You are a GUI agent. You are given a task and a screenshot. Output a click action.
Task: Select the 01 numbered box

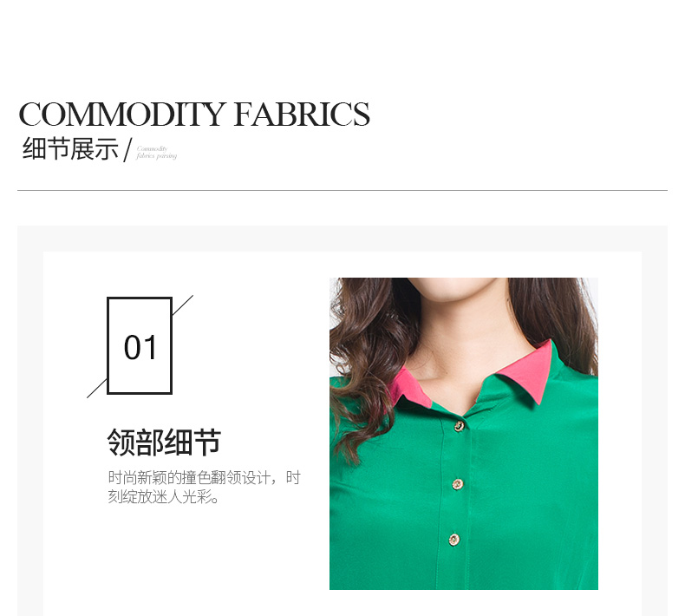(140, 346)
